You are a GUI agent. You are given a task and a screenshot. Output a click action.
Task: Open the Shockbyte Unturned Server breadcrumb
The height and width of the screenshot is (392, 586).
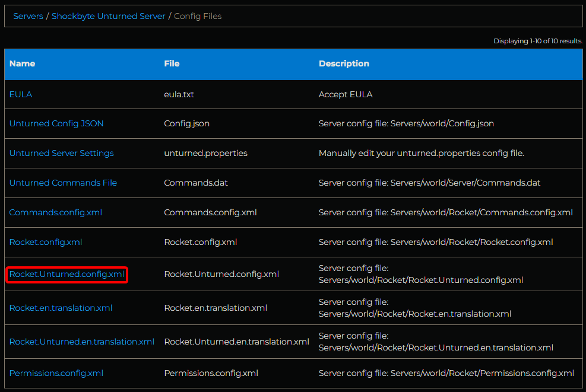click(108, 16)
